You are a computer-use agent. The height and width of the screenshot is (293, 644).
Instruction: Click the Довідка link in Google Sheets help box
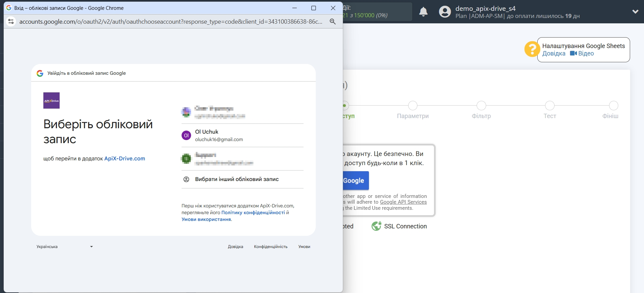[554, 53]
